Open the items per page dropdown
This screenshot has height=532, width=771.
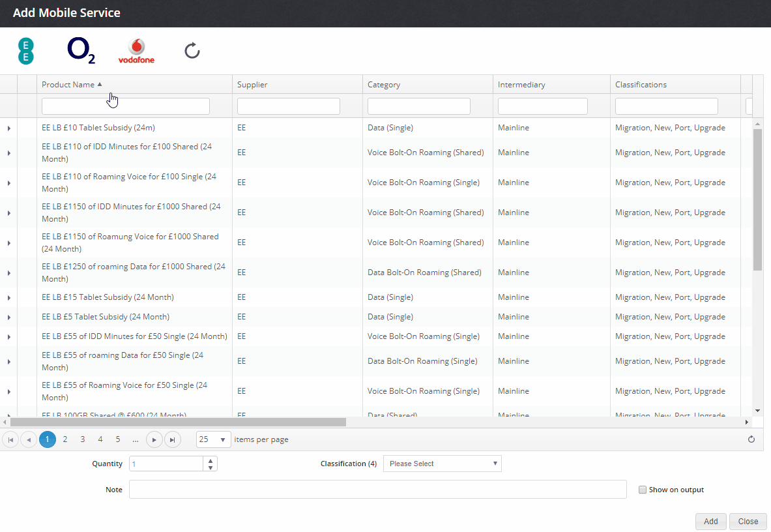213,439
